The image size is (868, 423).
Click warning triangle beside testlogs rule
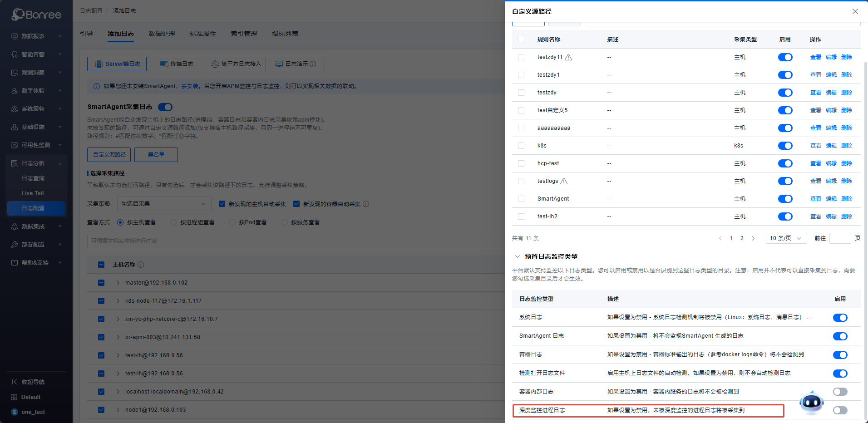click(564, 181)
